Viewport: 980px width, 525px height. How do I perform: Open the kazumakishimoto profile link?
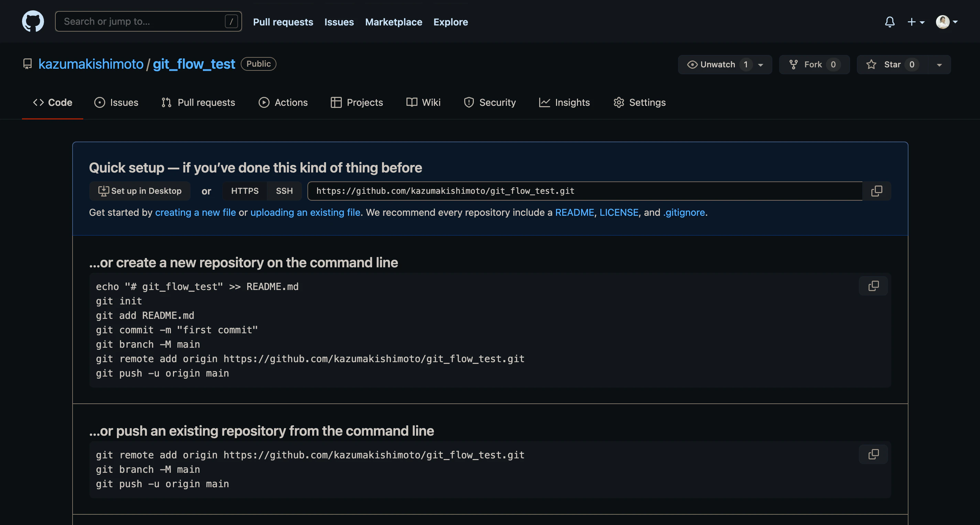(x=91, y=64)
